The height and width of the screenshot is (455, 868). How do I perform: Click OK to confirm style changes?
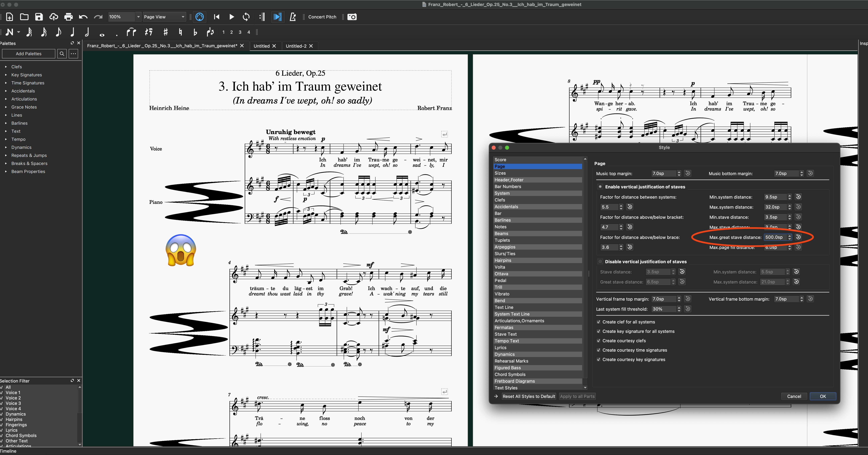[x=823, y=396]
